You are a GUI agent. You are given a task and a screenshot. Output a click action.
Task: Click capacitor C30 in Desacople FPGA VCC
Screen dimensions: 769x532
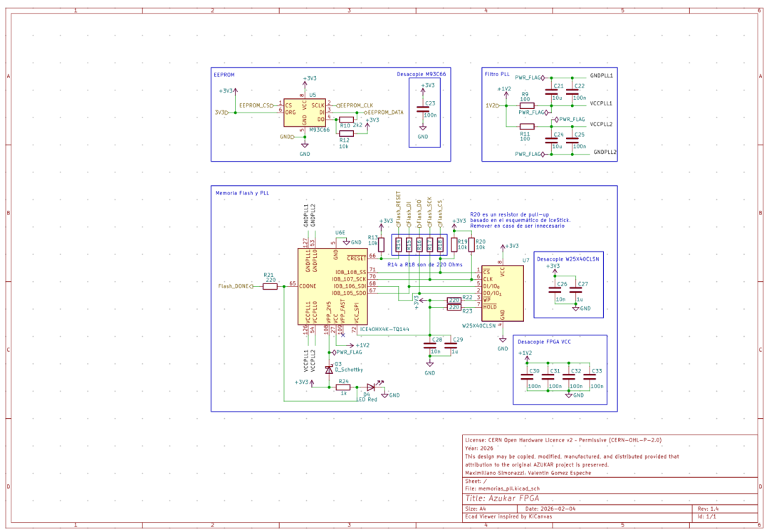[527, 377]
